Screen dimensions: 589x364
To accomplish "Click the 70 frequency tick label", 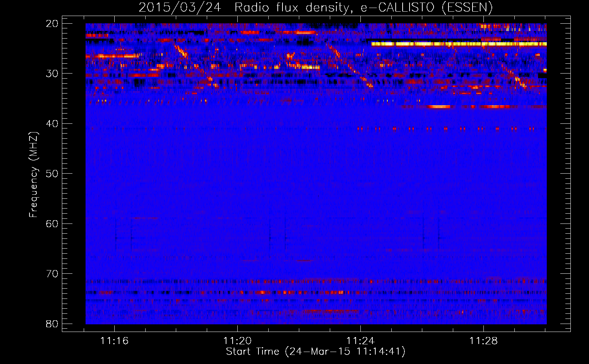I will (52, 274).
